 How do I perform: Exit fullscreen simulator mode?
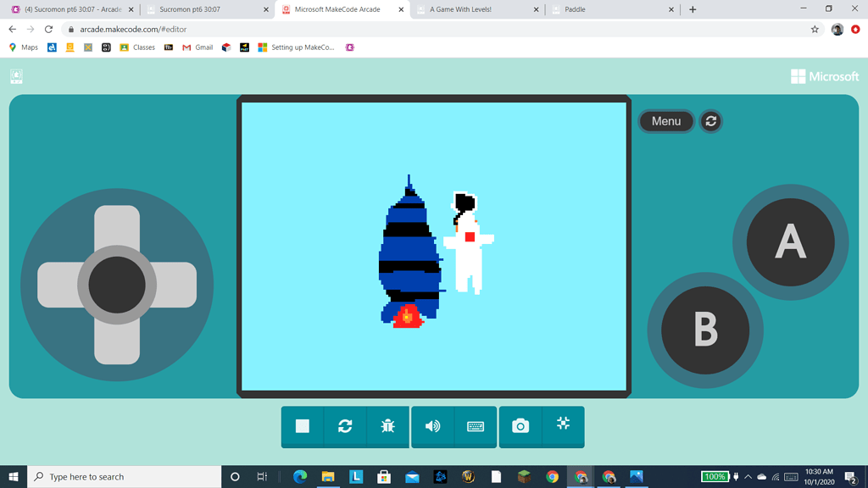16,76
